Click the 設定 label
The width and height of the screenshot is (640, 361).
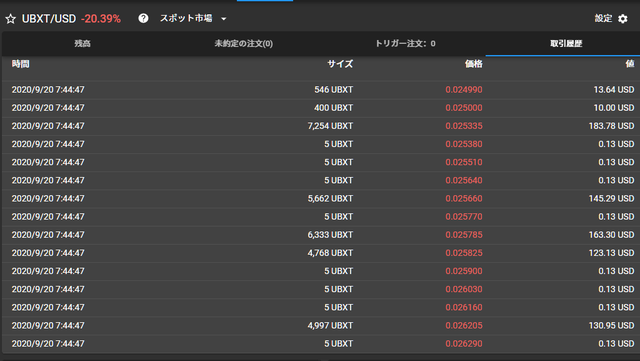(x=603, y=18)
